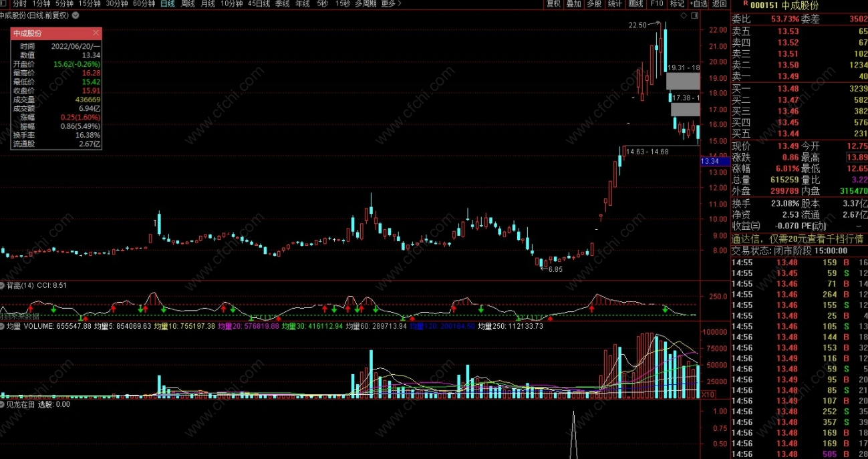
Task: Close the 中成股份 data popup
Action: 96,32
